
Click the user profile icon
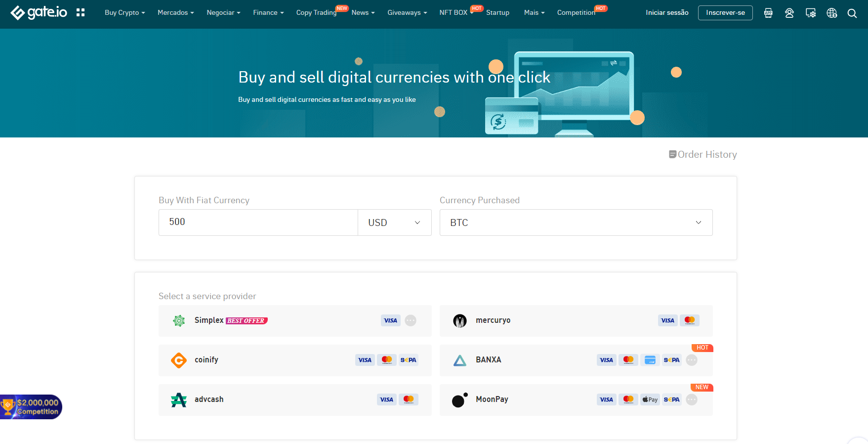point(789,13)
